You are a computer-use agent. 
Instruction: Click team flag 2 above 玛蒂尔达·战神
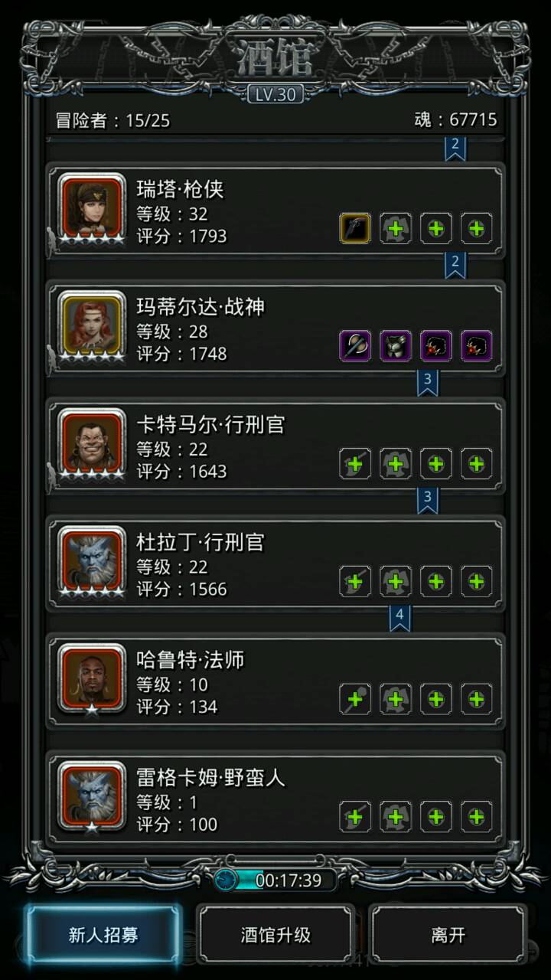[x=455, y=265]
